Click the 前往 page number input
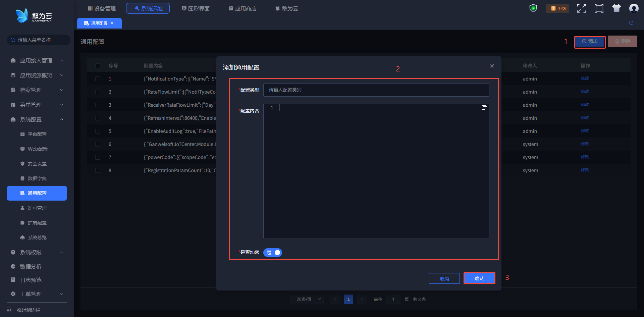 [393, 299]
